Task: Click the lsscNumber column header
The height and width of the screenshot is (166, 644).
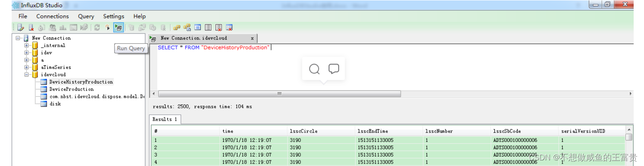Action: coord(456,131)
